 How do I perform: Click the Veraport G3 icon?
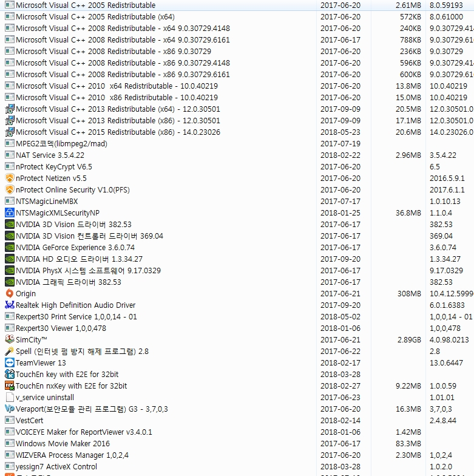10,409
